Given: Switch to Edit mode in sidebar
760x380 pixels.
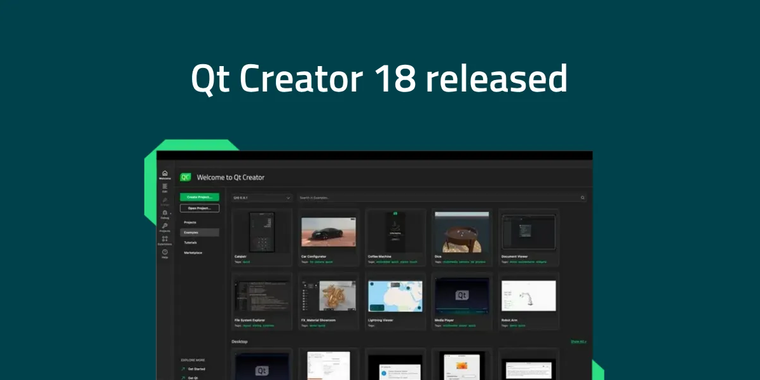Looking at the screenshot, I should (x=165, y=188).
